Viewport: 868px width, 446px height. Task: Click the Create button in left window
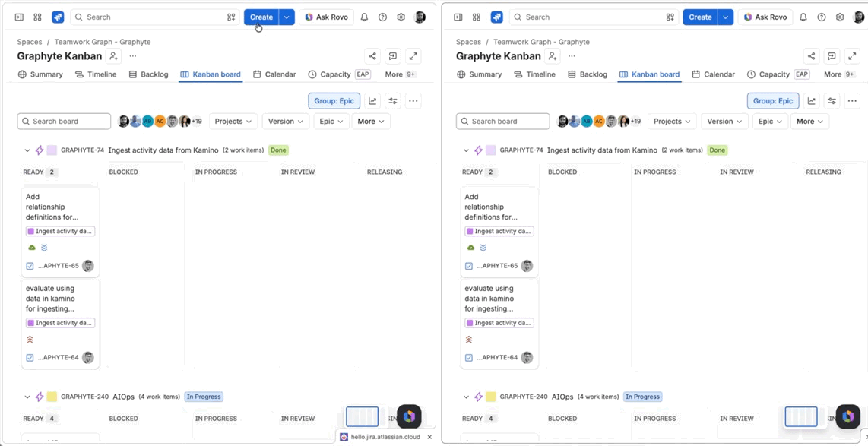(261, 17)
